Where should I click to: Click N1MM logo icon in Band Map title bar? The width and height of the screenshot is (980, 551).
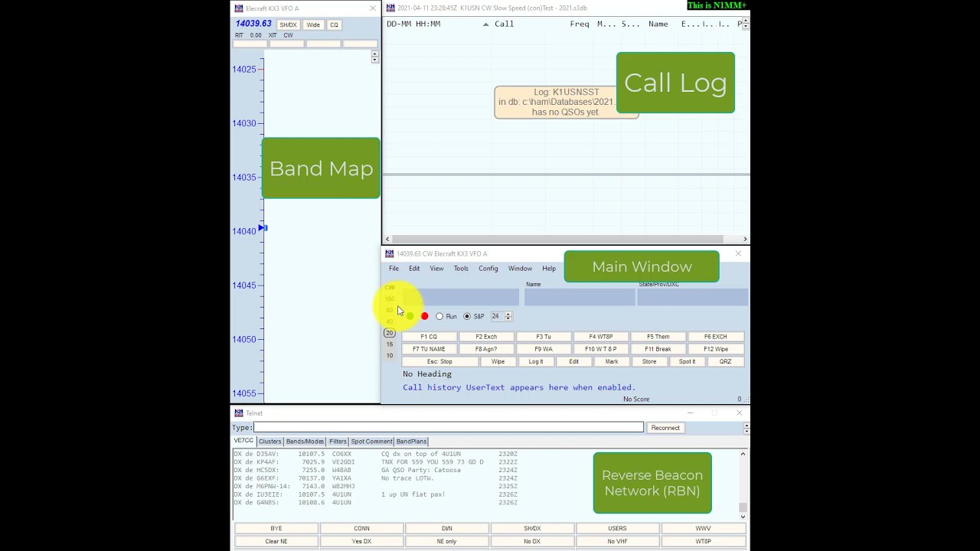[x=239, y=8]
